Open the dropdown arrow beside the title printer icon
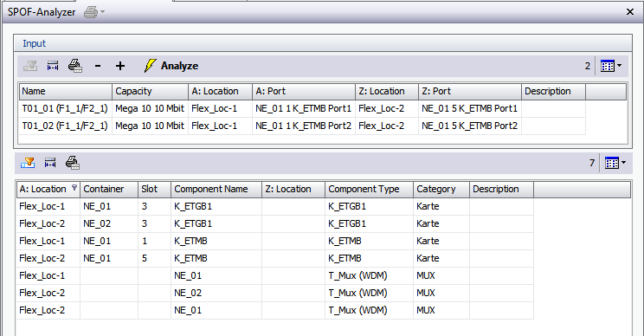Viewport: 644px width, 336px height. (103, 12)
